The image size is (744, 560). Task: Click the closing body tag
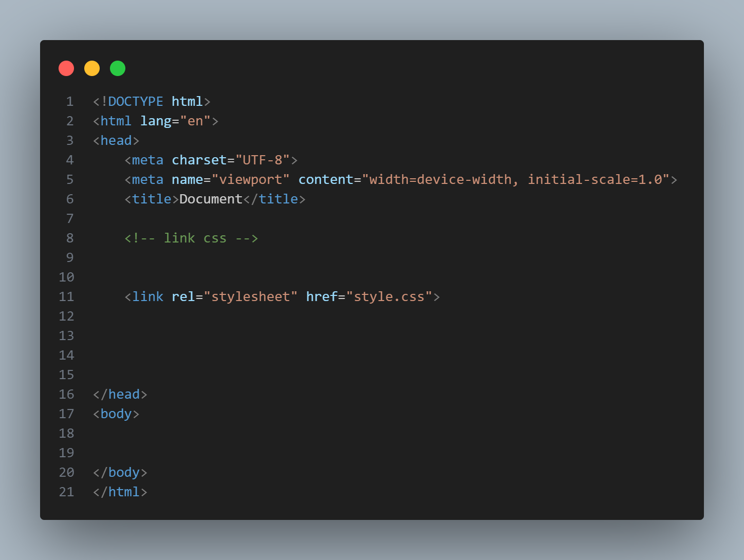coord(120,473)
